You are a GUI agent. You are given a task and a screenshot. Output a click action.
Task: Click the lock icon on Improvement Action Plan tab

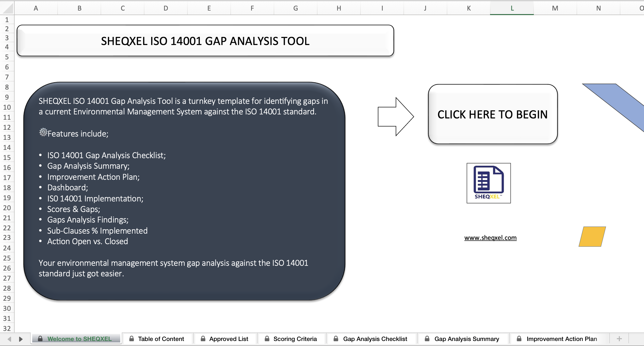point(519,339)
